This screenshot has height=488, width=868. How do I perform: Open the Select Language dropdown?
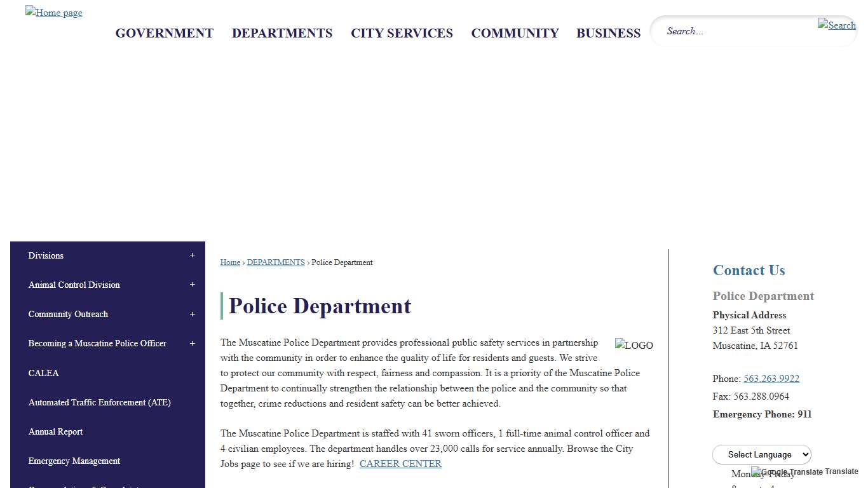(761, 454)
